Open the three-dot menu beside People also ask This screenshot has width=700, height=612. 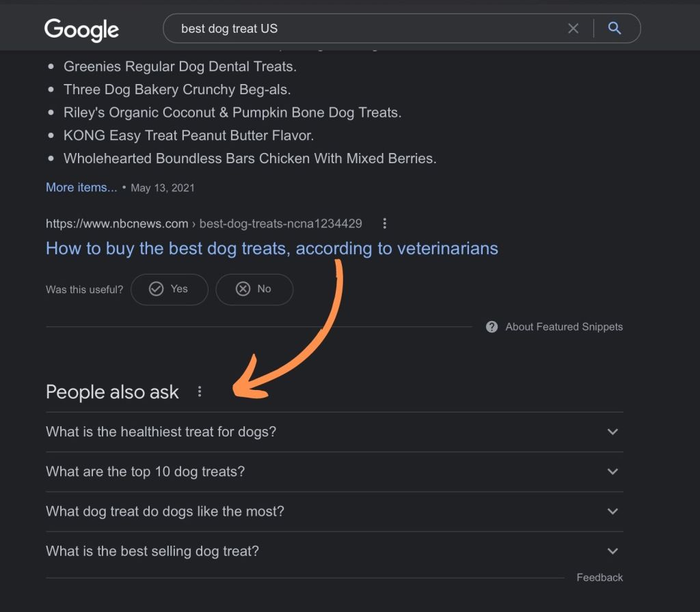pos(200,391)
